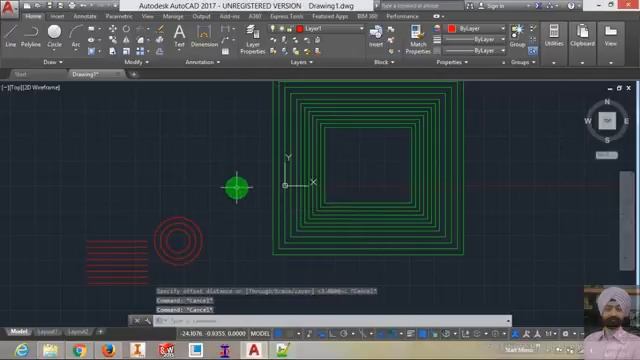Image resolution: width=640 pixels, height=360 pixels.
Task: Select the Mirror tool in Modify panel
Action: [126, 40]
